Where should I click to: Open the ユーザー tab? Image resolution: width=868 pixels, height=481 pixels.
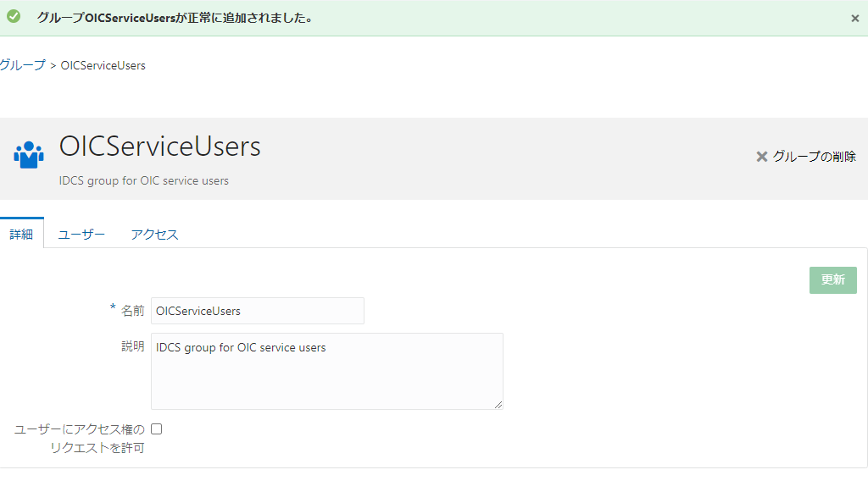pos(81,235)
